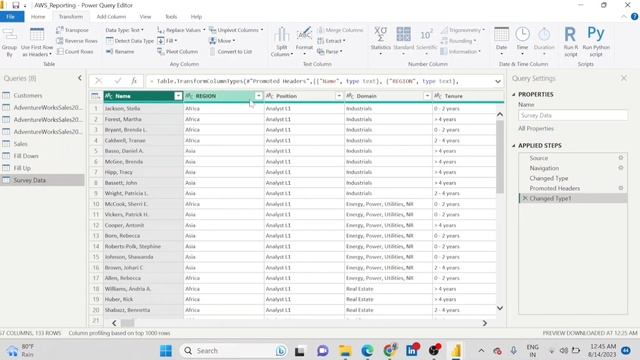The height and width of the screenshot is (360, 640).
Task: Click the query Name input field
Action: pos(573,116)
